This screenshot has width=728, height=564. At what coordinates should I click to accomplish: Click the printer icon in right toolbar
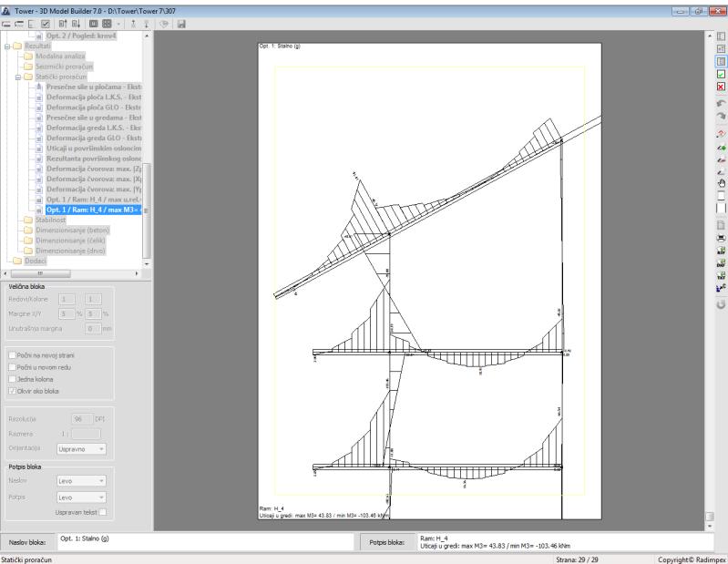[721, 238]
